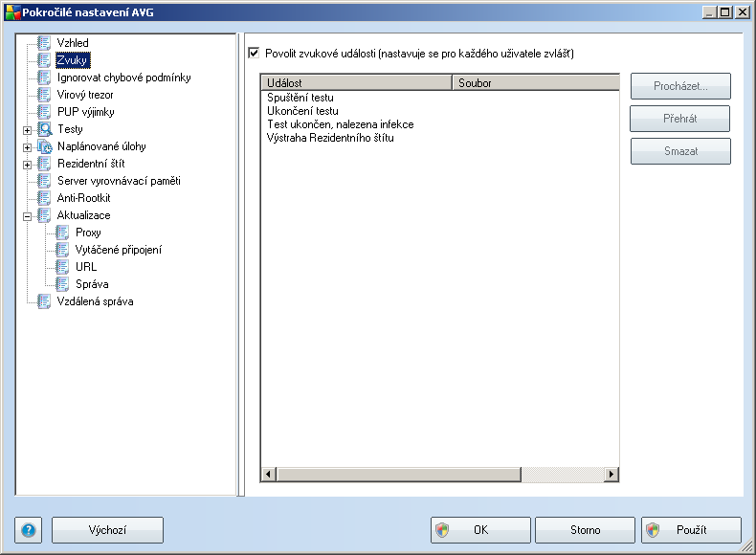Expand the Rezidentní štít node
Image resolution: width=756 pixels, height=555 pixels.
click(x=28, y=165)
